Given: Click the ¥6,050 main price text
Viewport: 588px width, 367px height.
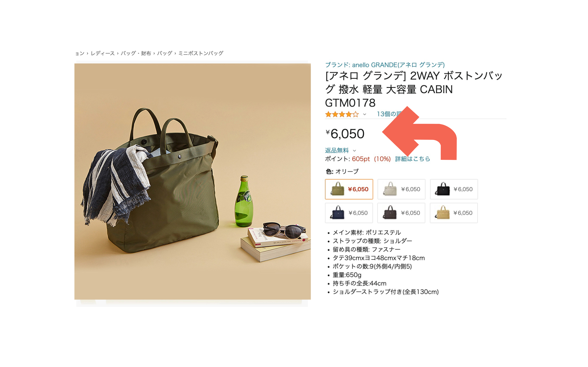Looking at the screenshot, I should [x=345, y=133].
